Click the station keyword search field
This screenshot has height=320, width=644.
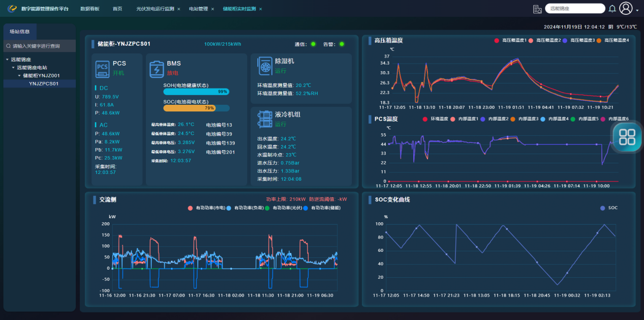pyautogui.click(x=41, y=46)
